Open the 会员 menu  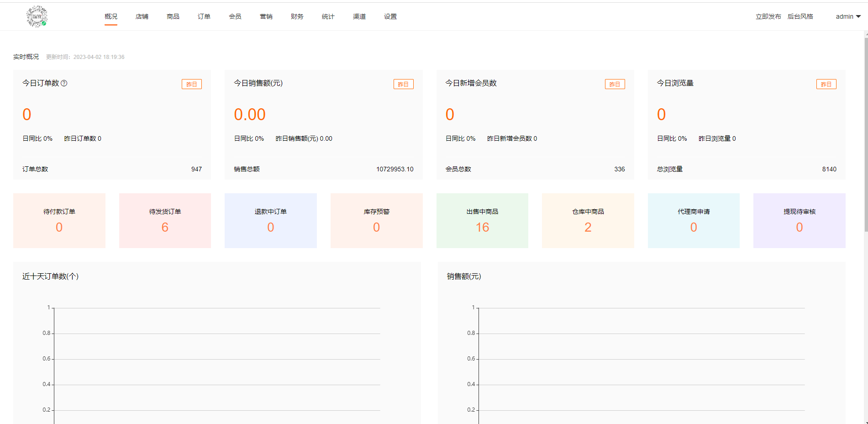click(x=235, y=16)
